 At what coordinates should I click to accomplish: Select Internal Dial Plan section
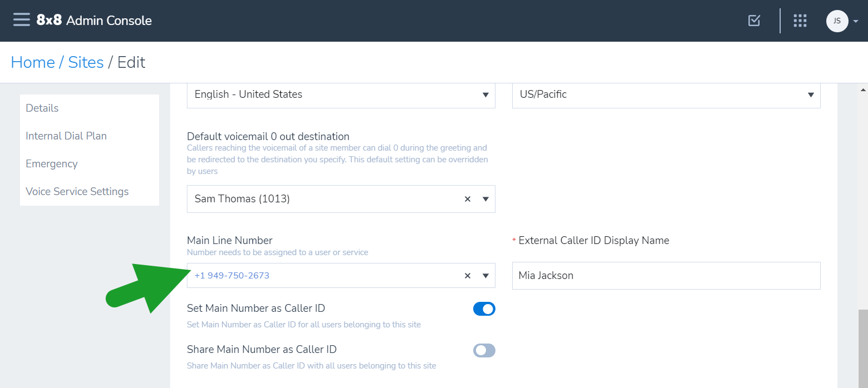point(66,136)
